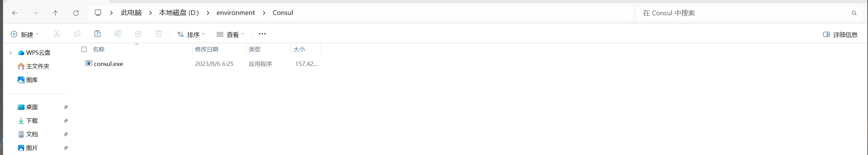This screenshot has width=868, height=155.
Task: Refresh the Consul folder view
Action: click(x=76, y=13)
